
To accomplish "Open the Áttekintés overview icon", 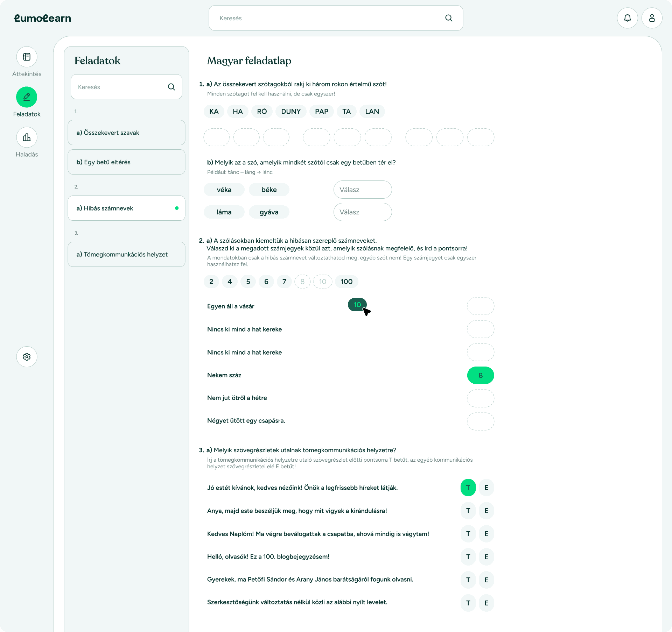I will click(27, 57).
